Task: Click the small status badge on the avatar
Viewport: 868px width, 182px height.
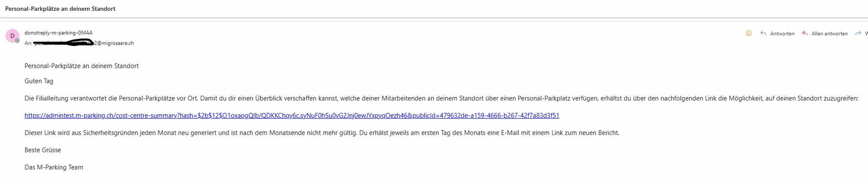Action: (x=17, y=41)
